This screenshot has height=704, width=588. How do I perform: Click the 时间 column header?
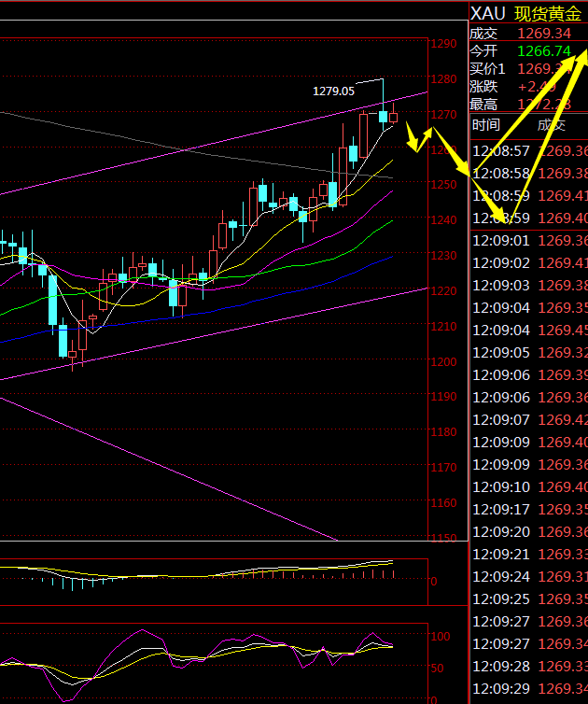(x=485, y=125)
